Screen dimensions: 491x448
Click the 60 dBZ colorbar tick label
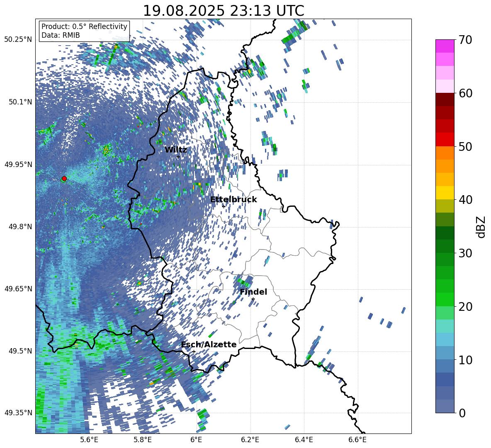(x=465, y=93)
